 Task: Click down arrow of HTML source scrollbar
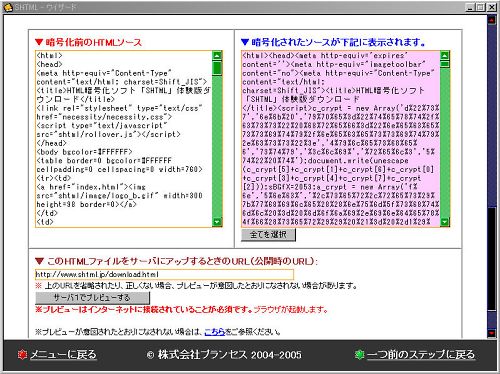(217, 222)
